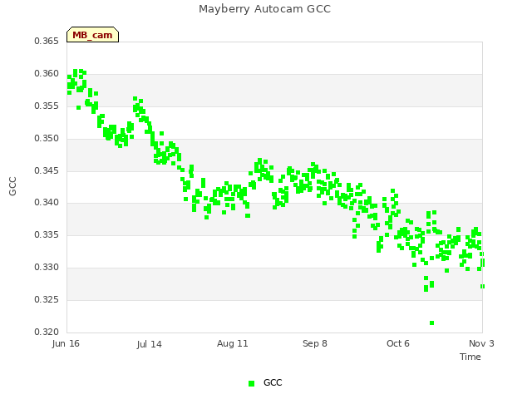The height and width of the screenshot is (399, 532).
Task: Click the 0.360 y-axis value
Action: pyautogui.click(x=47, y=74)
